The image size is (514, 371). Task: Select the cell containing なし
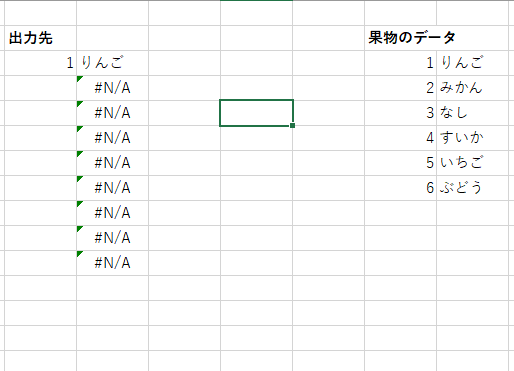[472, 113]
